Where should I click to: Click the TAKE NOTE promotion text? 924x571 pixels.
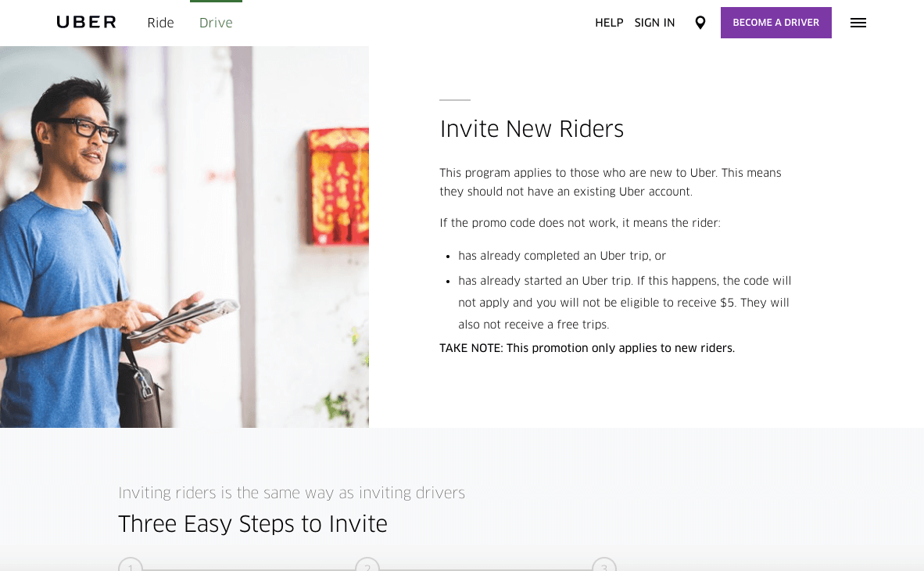click(587, 348)
